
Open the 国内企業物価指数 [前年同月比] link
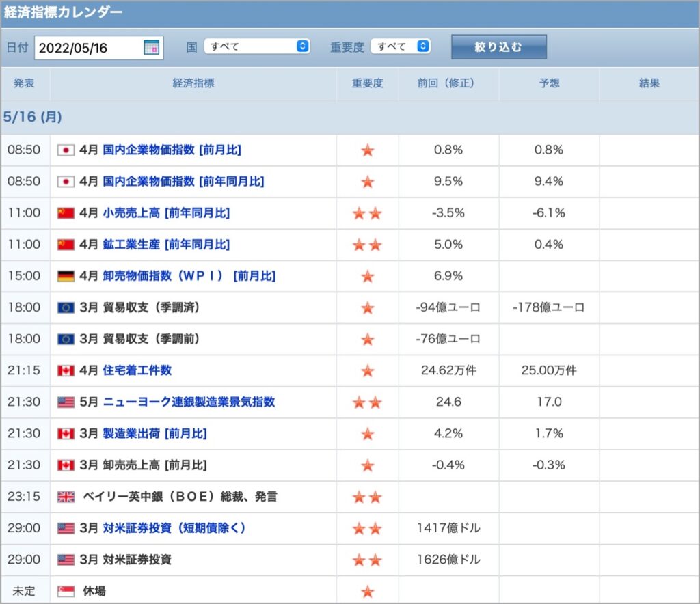(x=183, y=182)
